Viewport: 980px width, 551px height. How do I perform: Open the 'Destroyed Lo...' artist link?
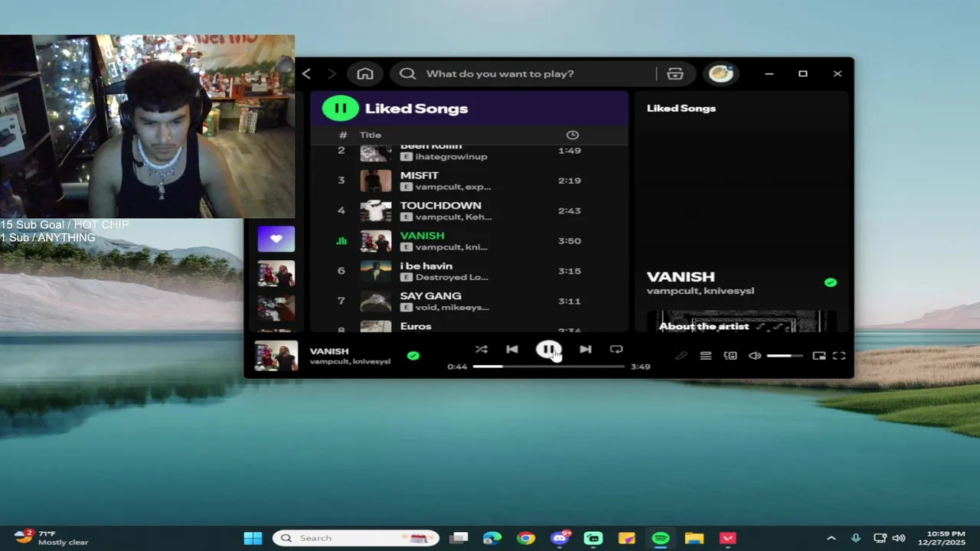click(452, 277)
